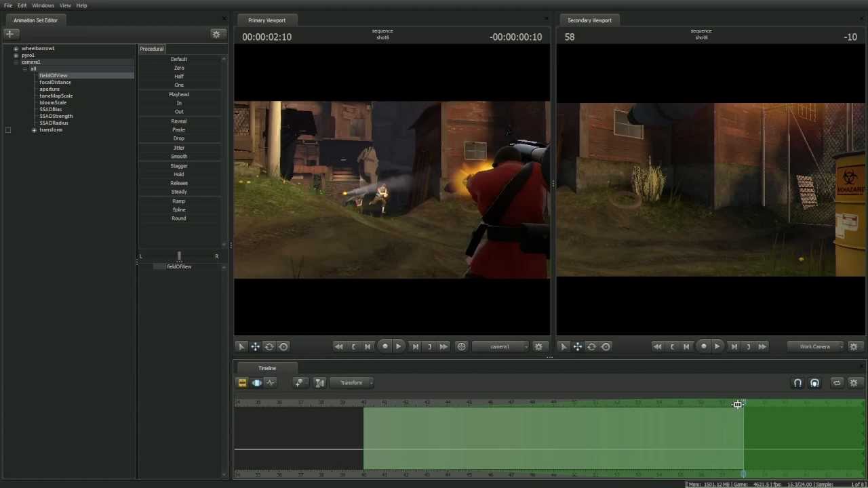Toggle the second magnet snap-to-frame button
868x488 pixels.
pos(814,383)
